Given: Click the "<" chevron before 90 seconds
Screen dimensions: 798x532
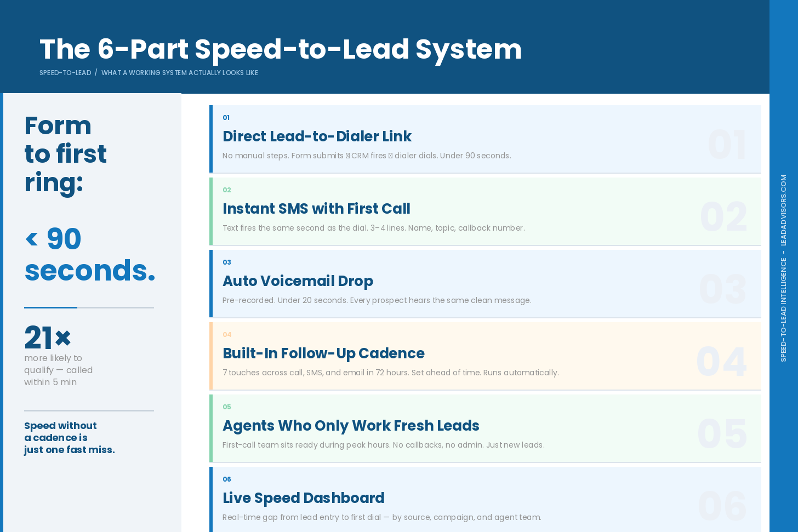Looking at the screenshot, I should [31, 238].
